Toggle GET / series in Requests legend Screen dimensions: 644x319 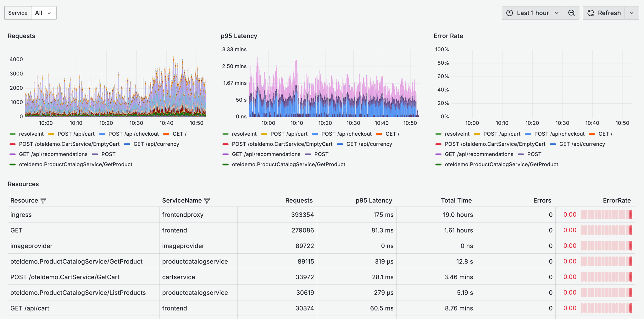(179, 134)
